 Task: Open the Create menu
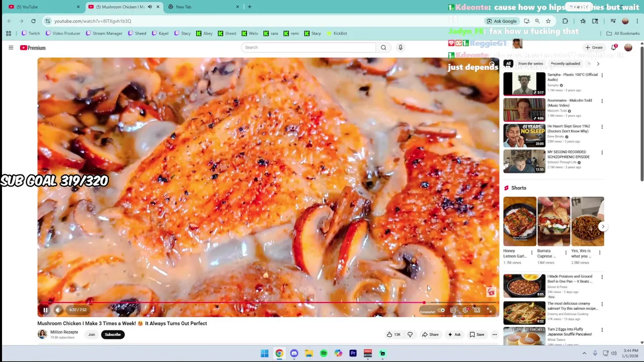pos(594,48)
